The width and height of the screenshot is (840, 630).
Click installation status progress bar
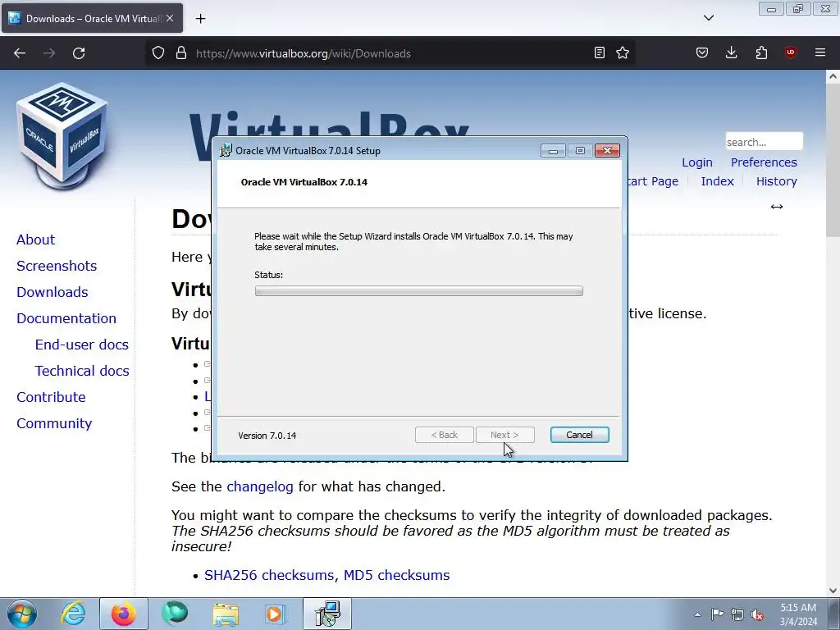point(419,291)
